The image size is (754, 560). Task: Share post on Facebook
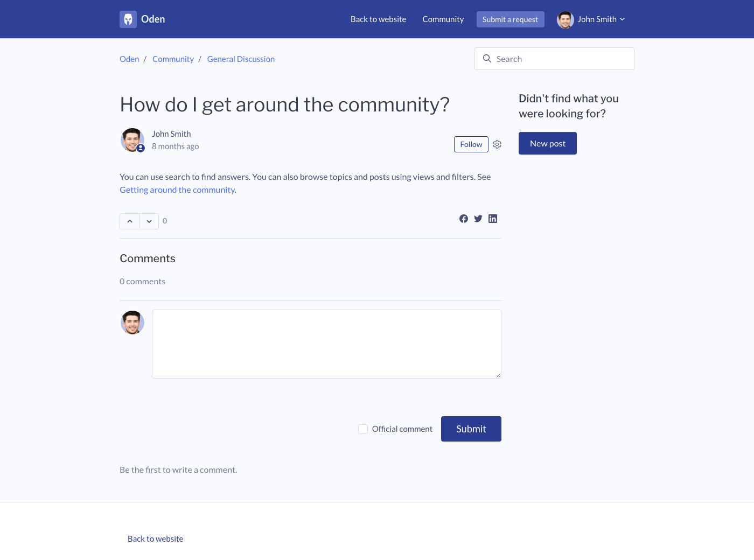(464, 219)
